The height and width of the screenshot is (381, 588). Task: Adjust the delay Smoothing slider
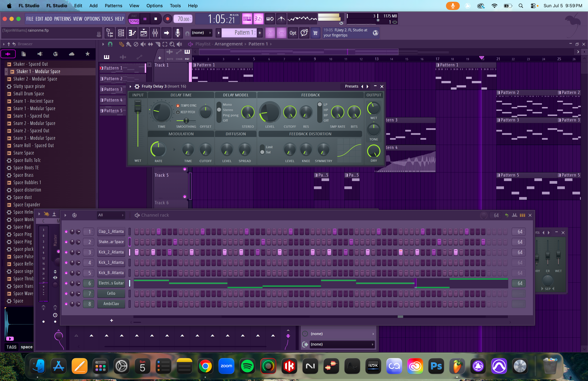[x=186, y=121]
